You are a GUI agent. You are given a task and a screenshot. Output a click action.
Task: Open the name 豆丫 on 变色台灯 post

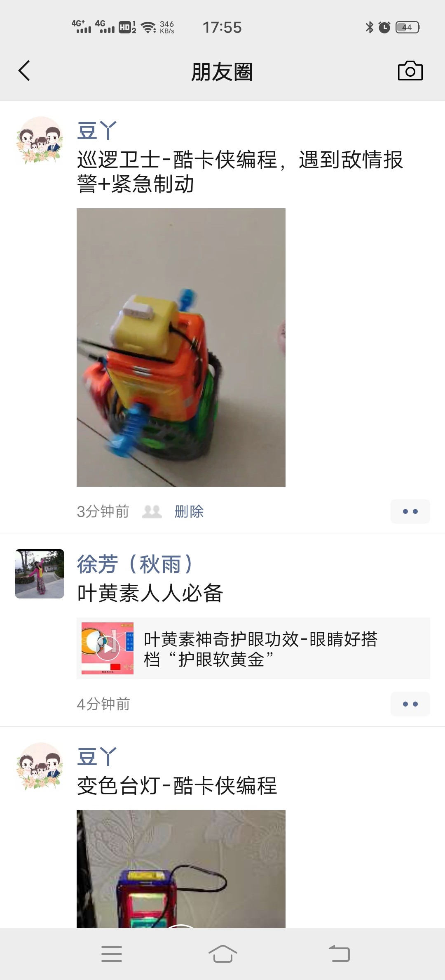(x=97, y=756)
